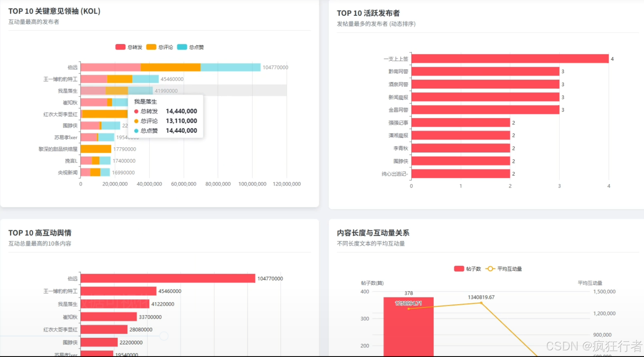644x357 pixels.
Task: Click the 王一博豹豹特工 KOL stacked bar
Action: [x=119, y=79]
